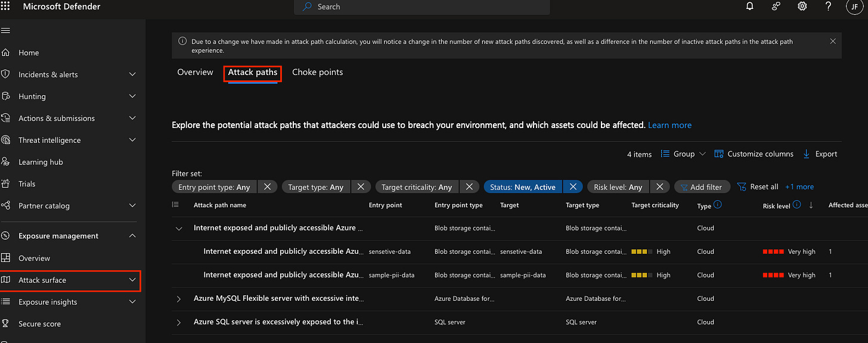The height and width of the screenshot is (343, 868).
Task: Click the Export button
Action: pyautogui.click(x=820, y=154)
